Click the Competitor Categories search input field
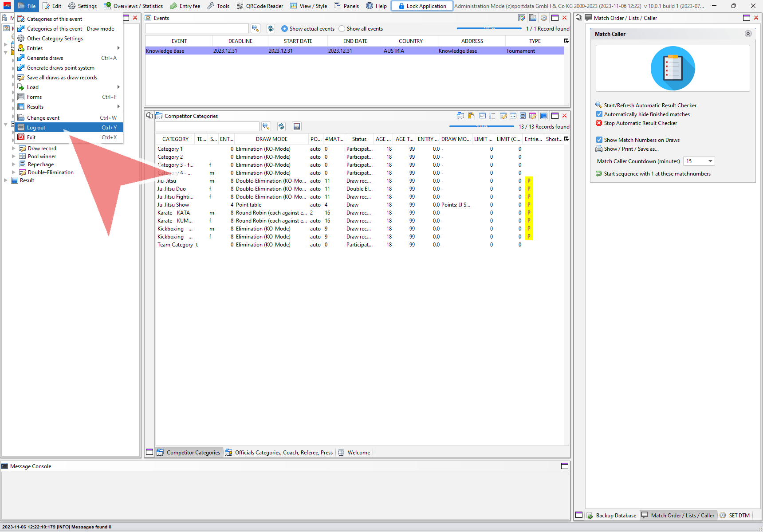The height and width of the screenshot is (532, 763). tap(208, 127)
